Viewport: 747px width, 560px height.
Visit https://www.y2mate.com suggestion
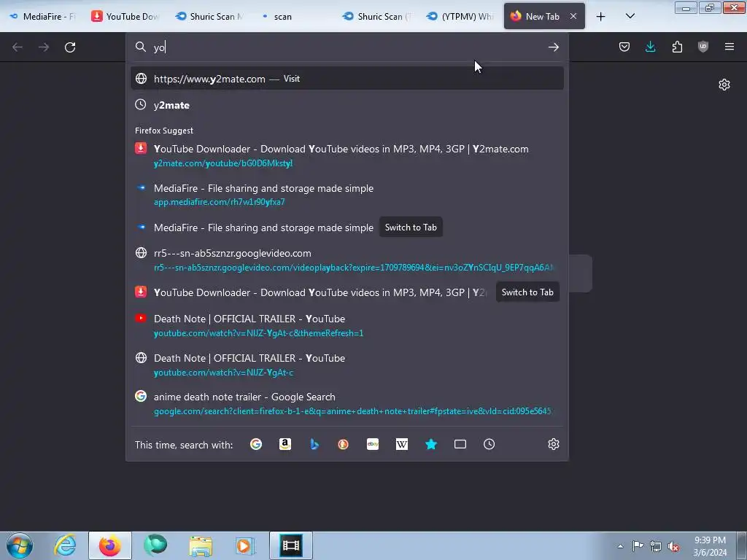tap(347, 79)
